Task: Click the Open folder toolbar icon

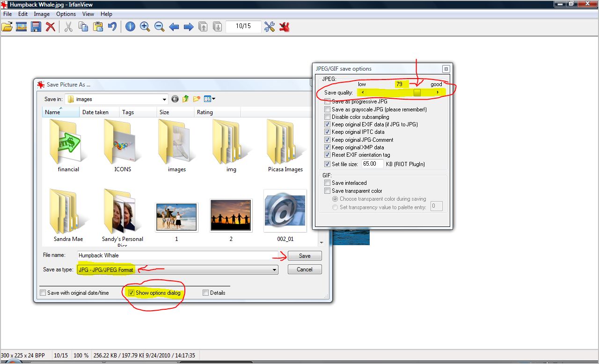Action: pos(7,27)
